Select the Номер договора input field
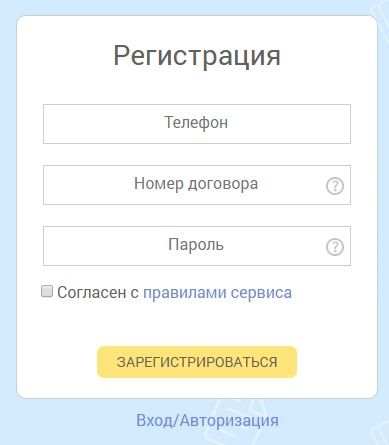The image size is (389, 445). [x=197, y=185]
